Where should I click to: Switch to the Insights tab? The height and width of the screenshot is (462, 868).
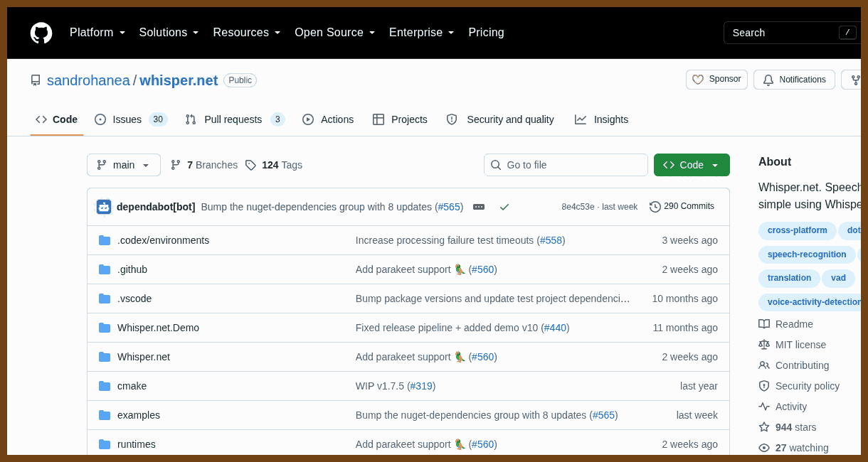602,119
